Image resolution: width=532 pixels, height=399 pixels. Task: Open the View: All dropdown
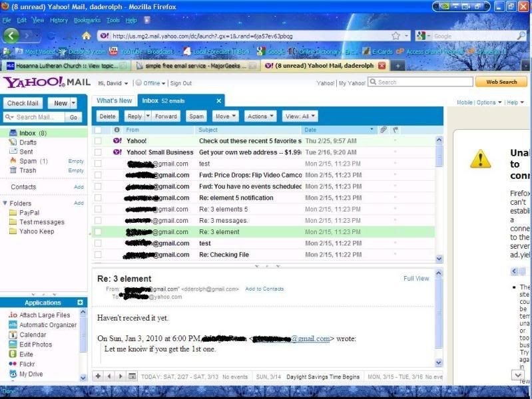tap(300, 116)
